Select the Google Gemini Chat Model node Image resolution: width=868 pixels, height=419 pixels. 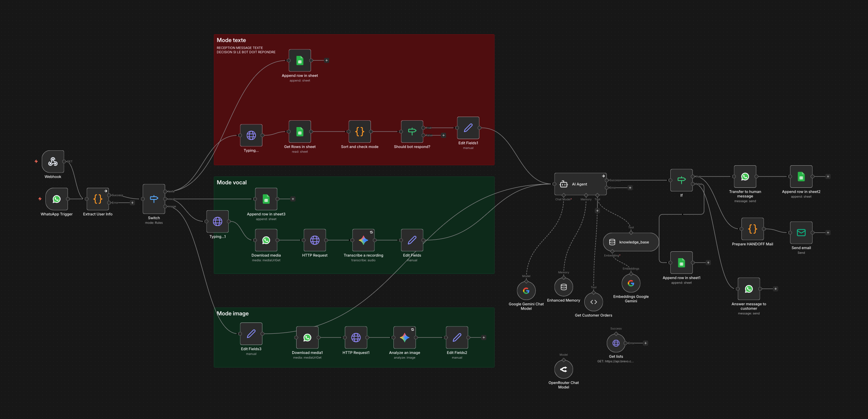point(526,291)
